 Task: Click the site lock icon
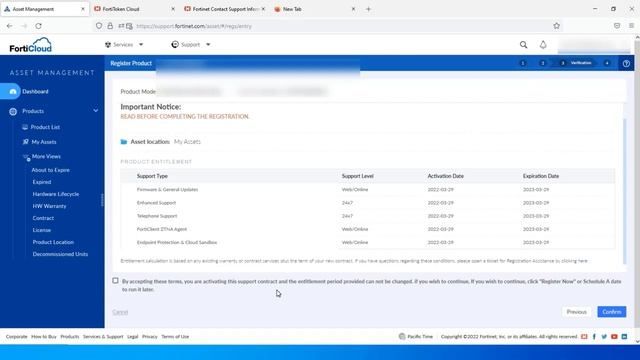pyautogui.click(x=110, y=26)
